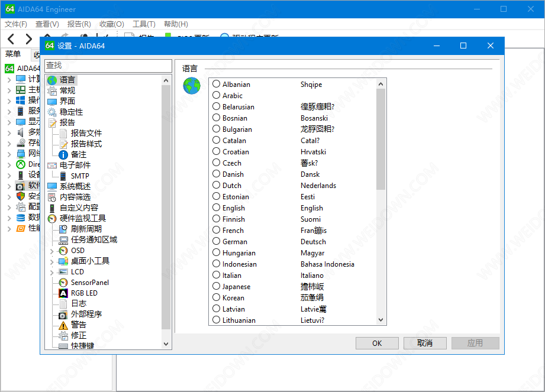Select the 语言 globe icon in settings tree
The image size is (545, 392).
point(52,80)
